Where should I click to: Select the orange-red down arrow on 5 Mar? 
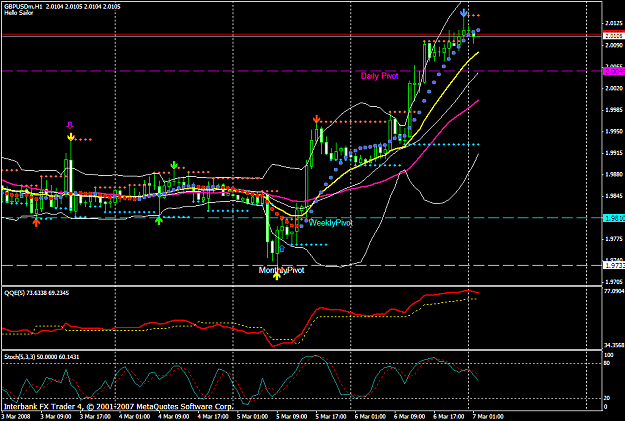[316, 119]
